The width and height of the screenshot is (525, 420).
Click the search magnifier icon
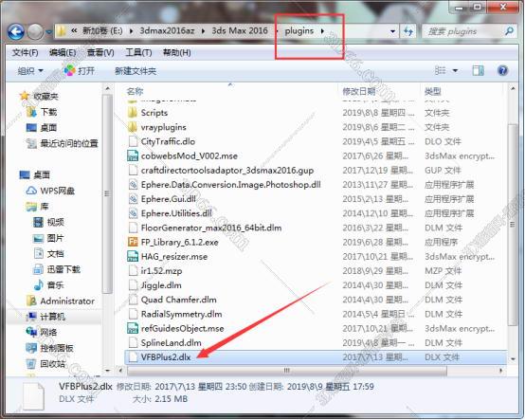(509, 31)
